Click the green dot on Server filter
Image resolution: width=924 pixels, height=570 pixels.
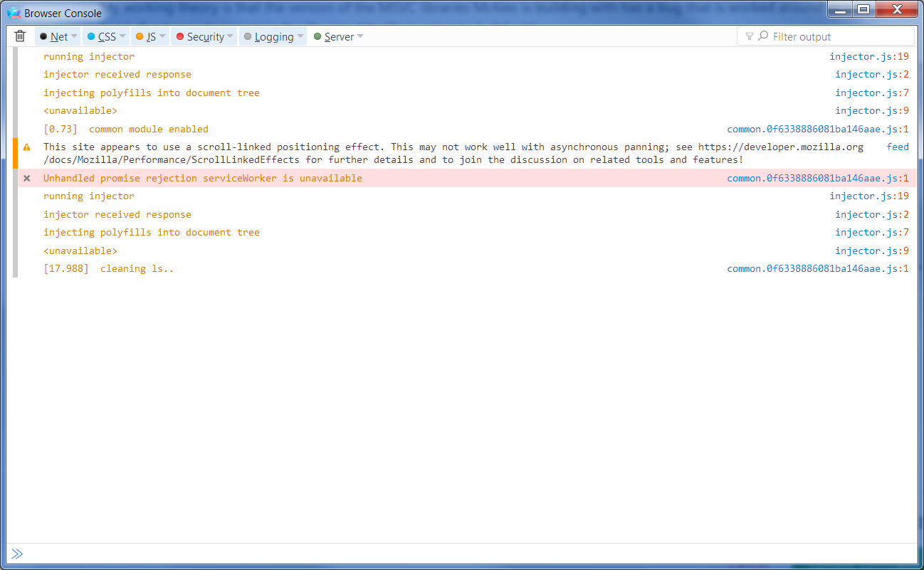[317, 36]
